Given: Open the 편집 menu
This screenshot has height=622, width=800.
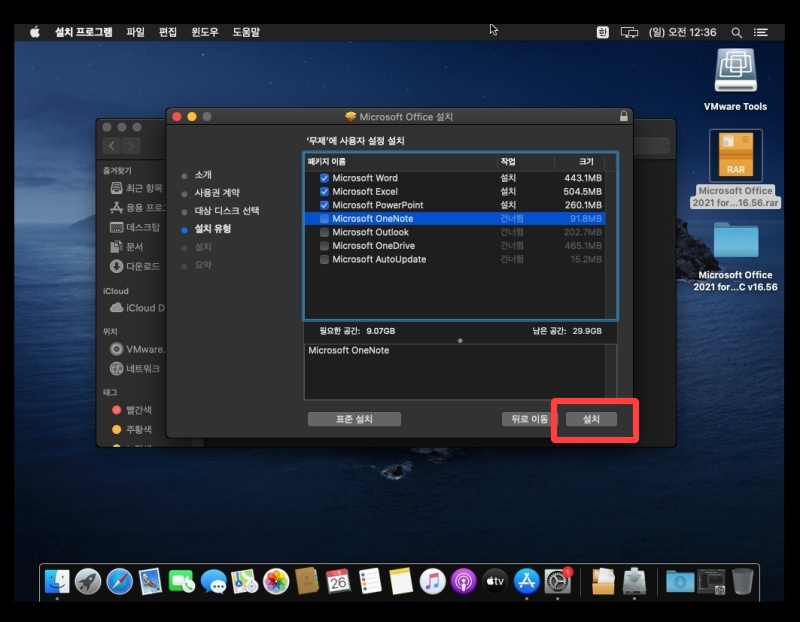Looking at the screenshot, I should 168,32.
